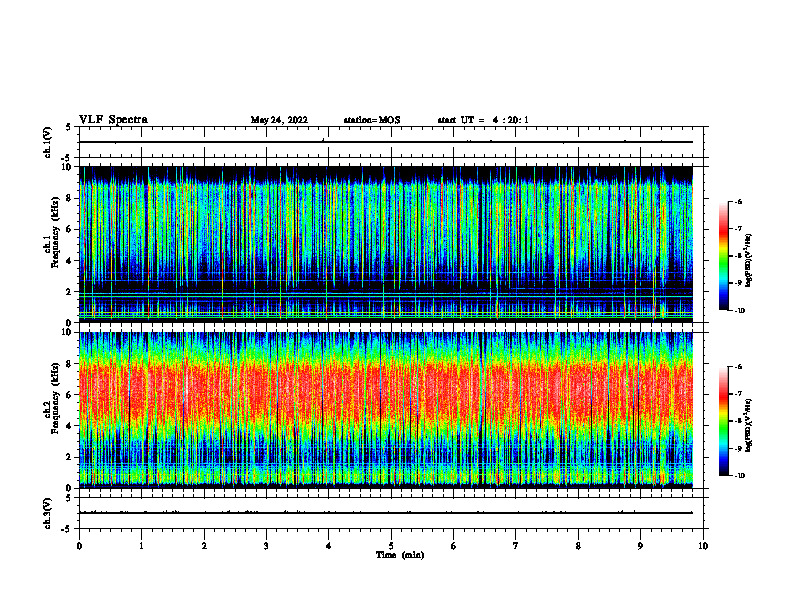Click the "6" tick on the time axis
Viewport: 792px width, 612px height.
click(x=454, y=546)
